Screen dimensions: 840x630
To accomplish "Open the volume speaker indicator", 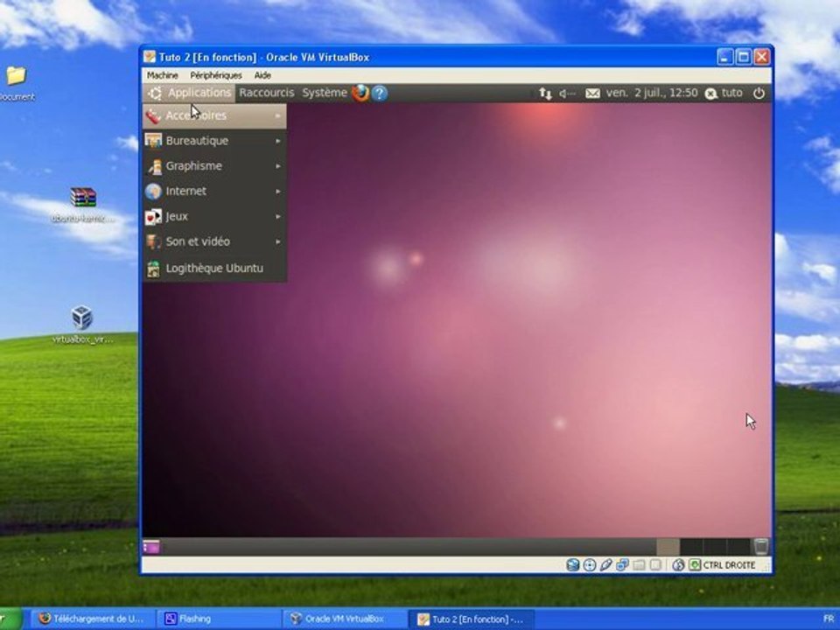I will pyautogui.click(x=567, y=94).
